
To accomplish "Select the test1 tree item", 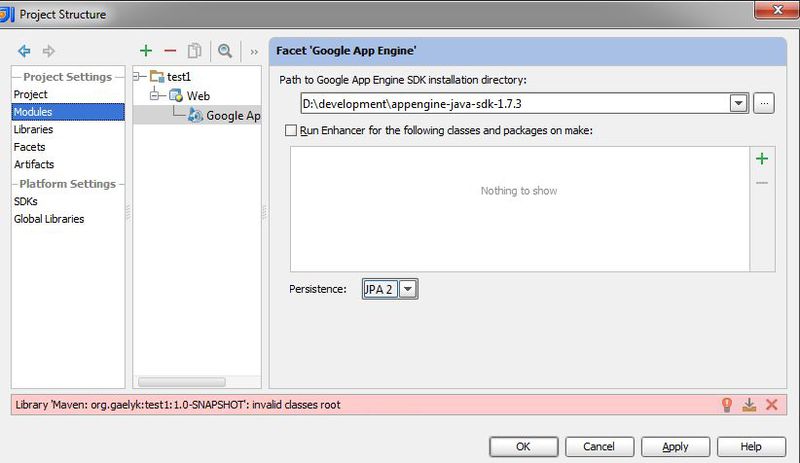I will 179,77.
